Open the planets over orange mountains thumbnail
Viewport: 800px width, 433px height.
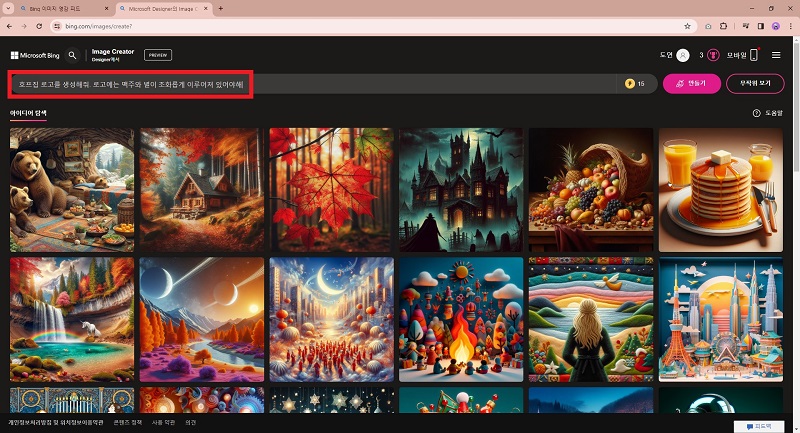(x=202, y=319)
